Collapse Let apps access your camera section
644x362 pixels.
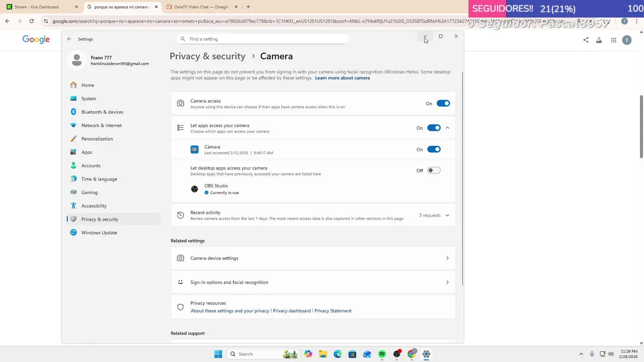[x=447, y=128]
